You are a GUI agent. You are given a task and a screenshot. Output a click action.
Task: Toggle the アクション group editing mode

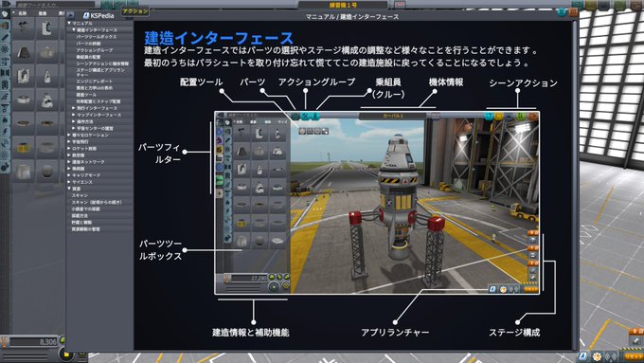point(135,11)
